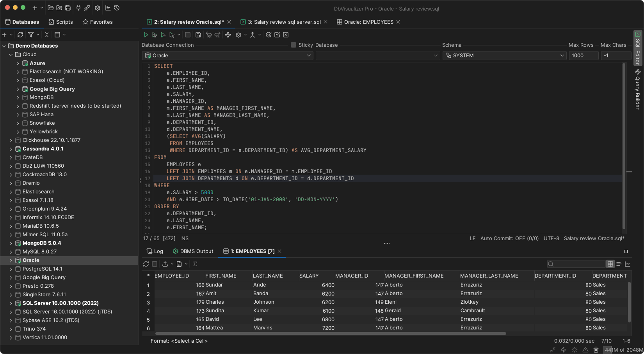Expand the Oracle connection in the tree
This screenshot has width=644, height=354.
(x=11, y=260)
